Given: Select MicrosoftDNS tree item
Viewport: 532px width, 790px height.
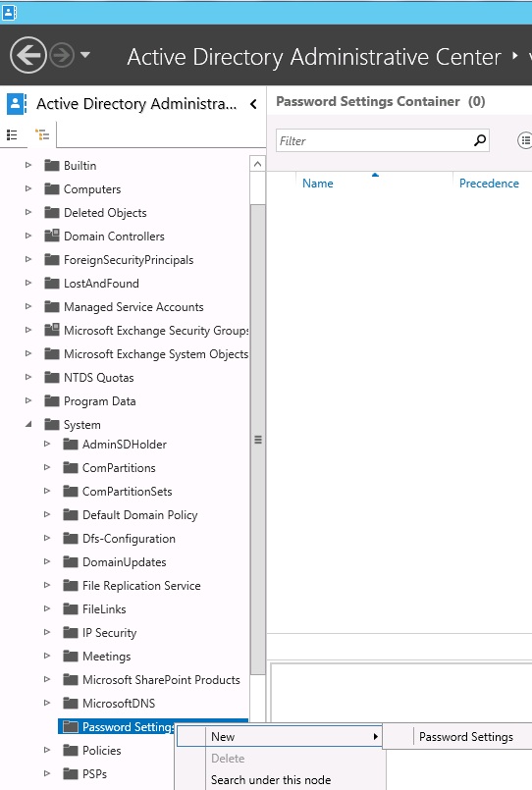Looking at the screenshot, I should coord(119,704).
